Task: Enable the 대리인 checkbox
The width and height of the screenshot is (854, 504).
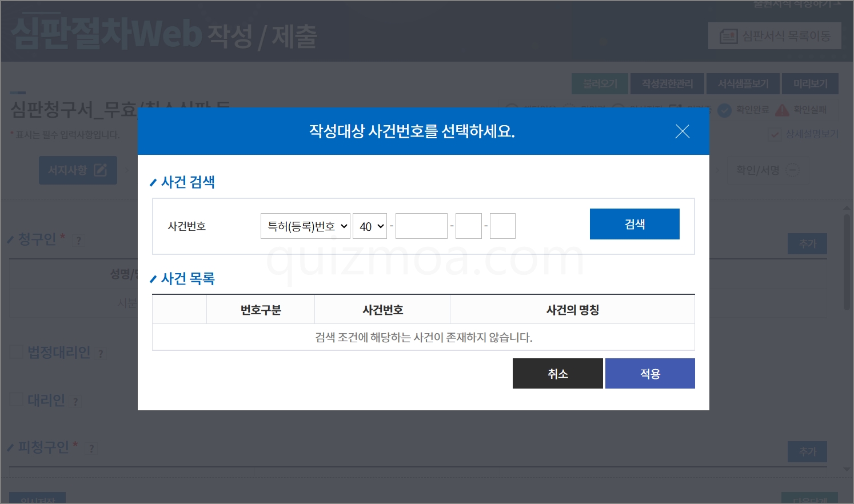Action: click(17, 399)
